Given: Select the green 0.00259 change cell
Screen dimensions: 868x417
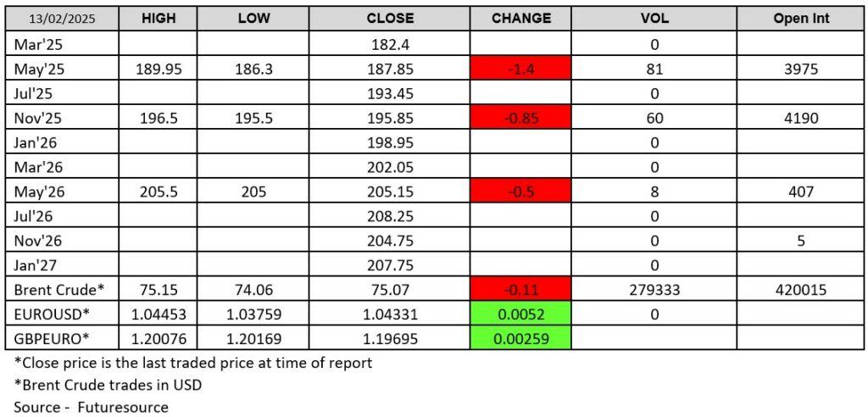Looking at the screenshot, I should (x=521, y=340).
